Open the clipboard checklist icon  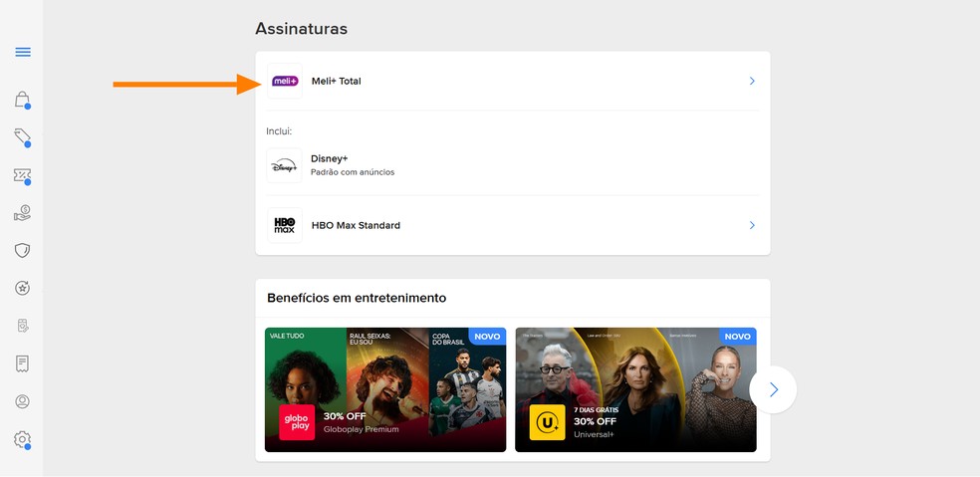click(x=23, y=326)
